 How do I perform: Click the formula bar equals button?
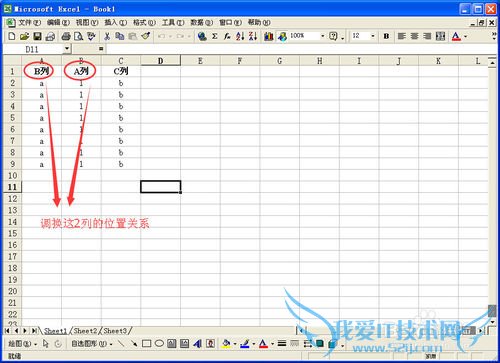pos(101,49)
